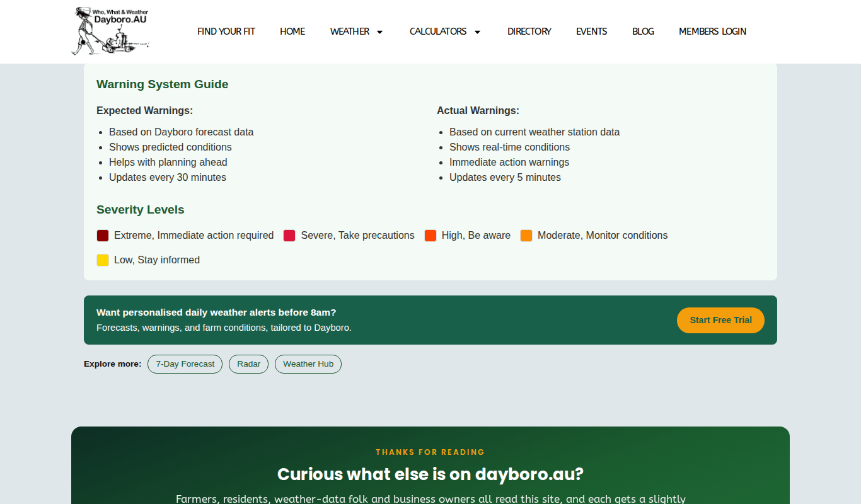Click 'Based on current weather station data'
This screenshot has height=504, width=861.
tap(535, 132)
